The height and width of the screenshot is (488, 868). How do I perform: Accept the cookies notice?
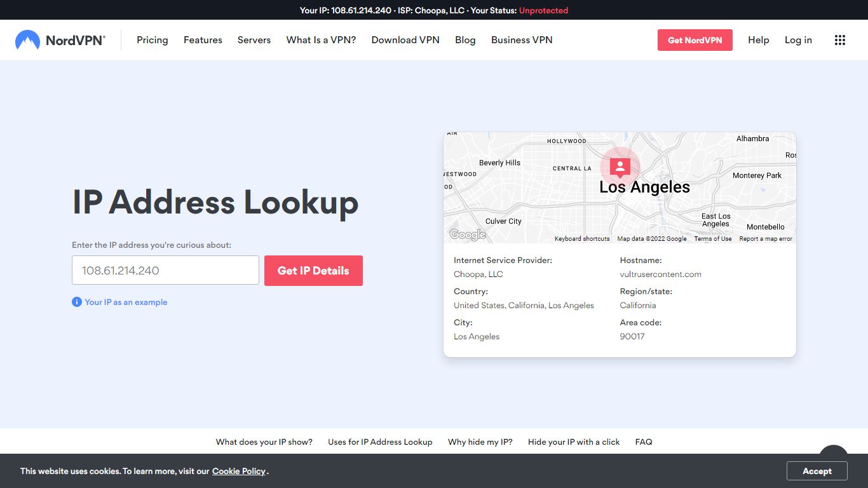tap(817, 471)
